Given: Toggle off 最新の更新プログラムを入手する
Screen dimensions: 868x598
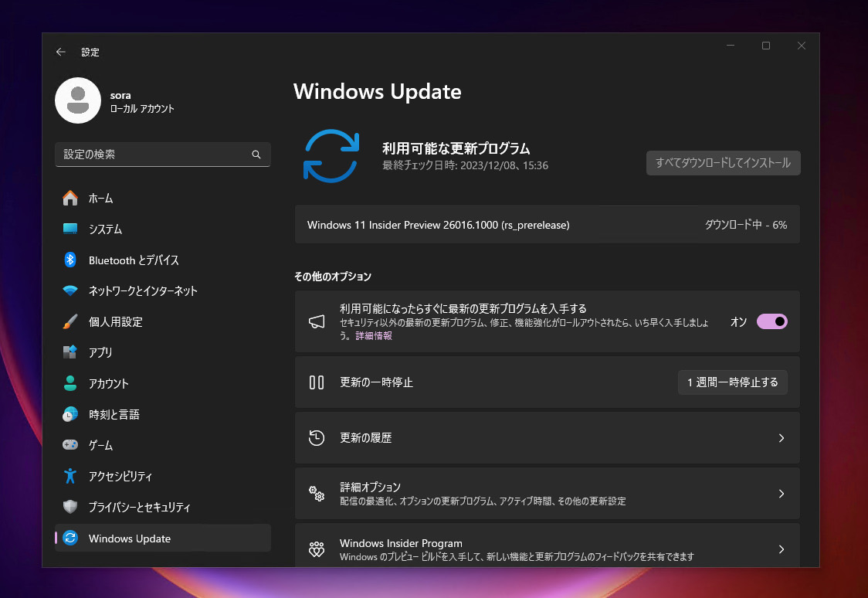Looking at the screenshot, I should [x=771, y=321].
